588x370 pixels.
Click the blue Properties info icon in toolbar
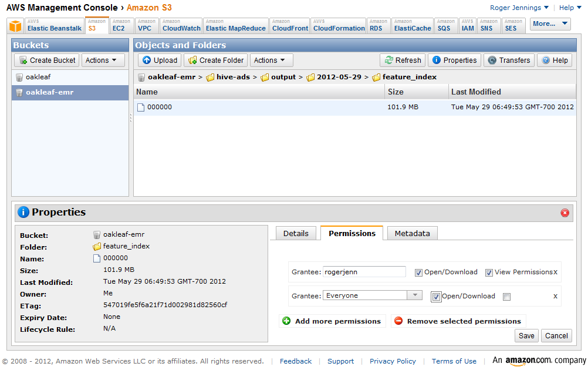(x=436, y=60)
